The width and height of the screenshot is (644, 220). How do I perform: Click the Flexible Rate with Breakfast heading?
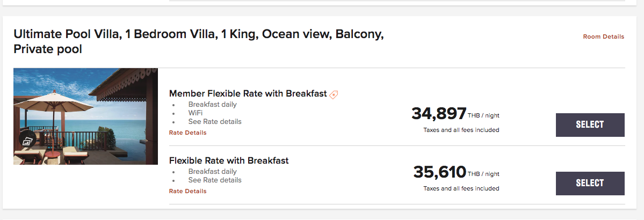click(229, 160)
